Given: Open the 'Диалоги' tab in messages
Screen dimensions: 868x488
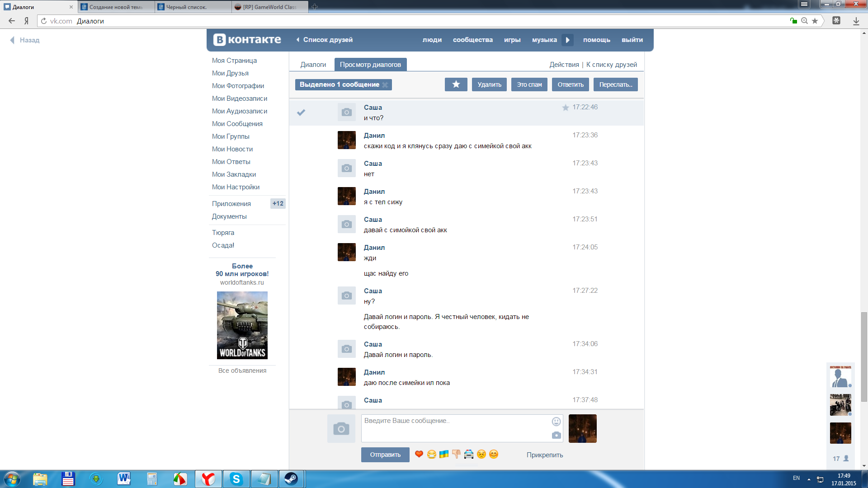Looking at the screenshot, I should 313,65.
